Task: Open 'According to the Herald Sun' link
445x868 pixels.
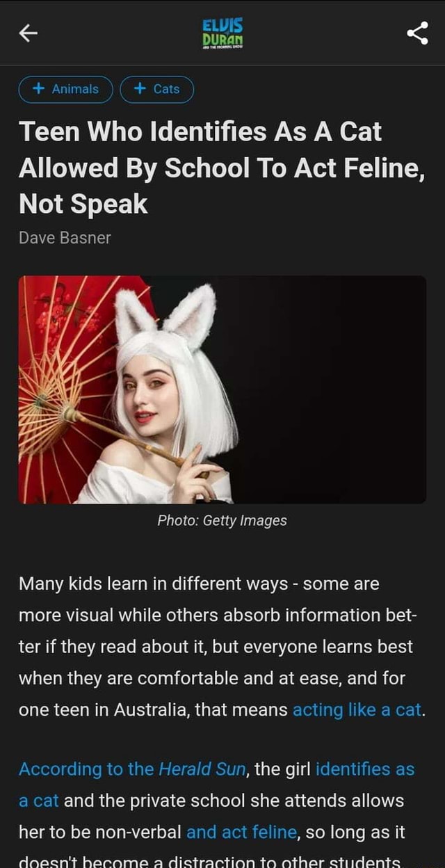Action: pos(133,769)
